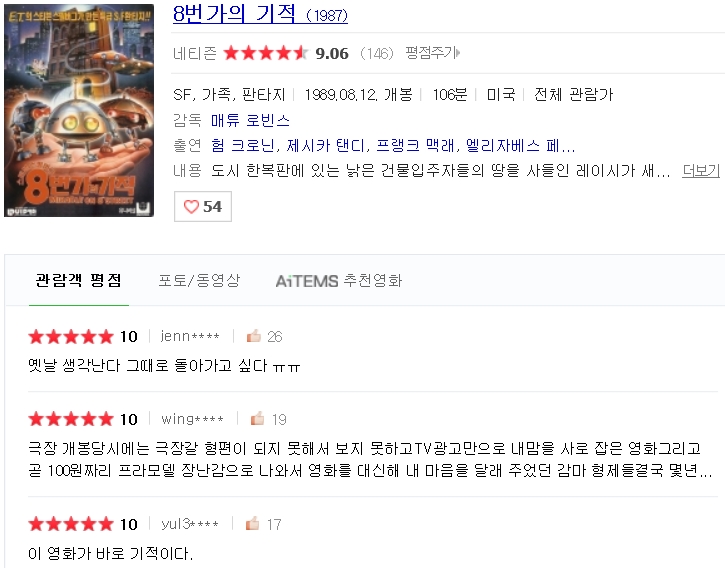
Task: Open the AiTEMS 추천영화 tab
Action: (339, 281)
